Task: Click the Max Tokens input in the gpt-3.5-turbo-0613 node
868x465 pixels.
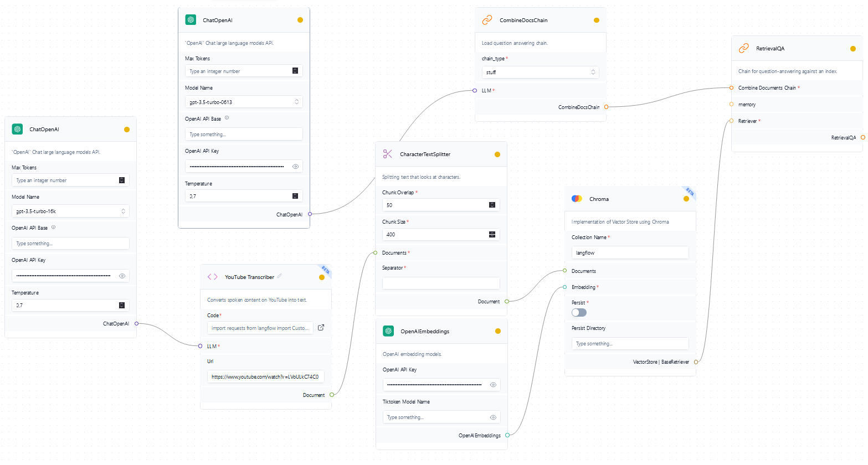Action: click(244, 71)
